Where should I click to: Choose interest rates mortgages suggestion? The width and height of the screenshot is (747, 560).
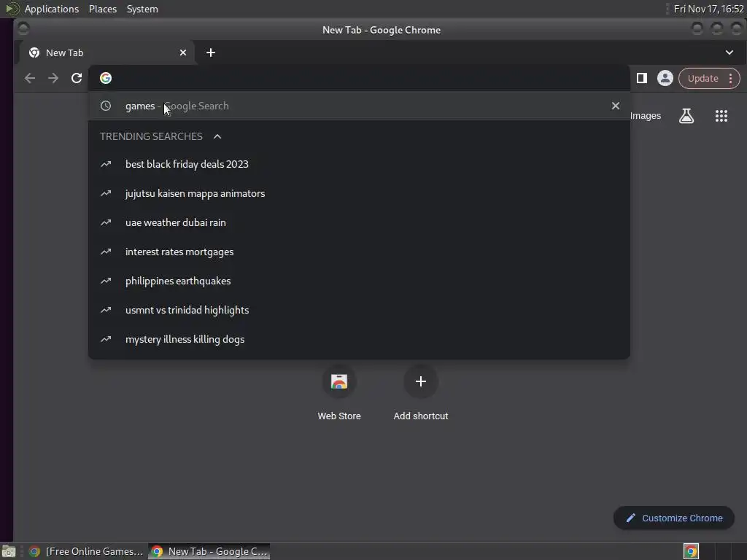[359, 252]
